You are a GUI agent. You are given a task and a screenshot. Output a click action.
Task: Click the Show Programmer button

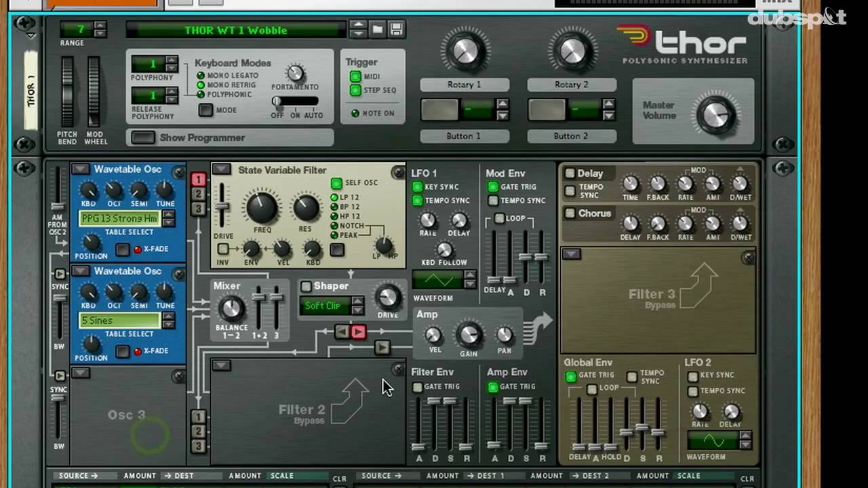142,138
